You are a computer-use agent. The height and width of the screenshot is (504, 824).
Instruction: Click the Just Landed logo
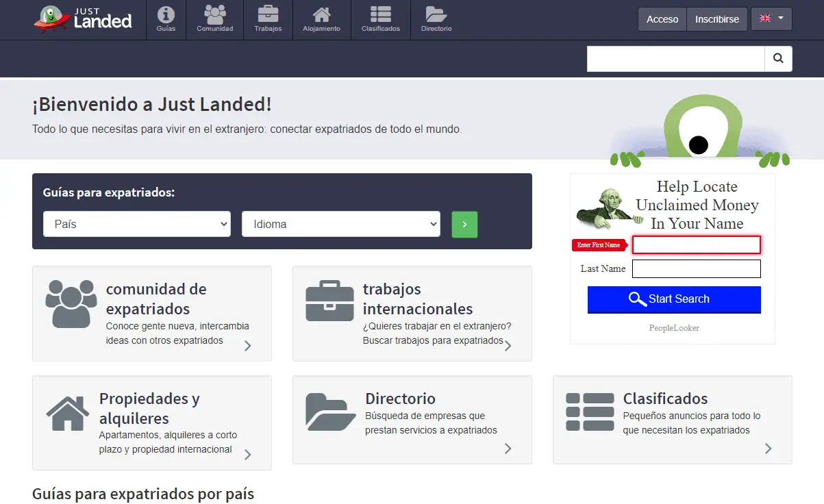[83, 19]
